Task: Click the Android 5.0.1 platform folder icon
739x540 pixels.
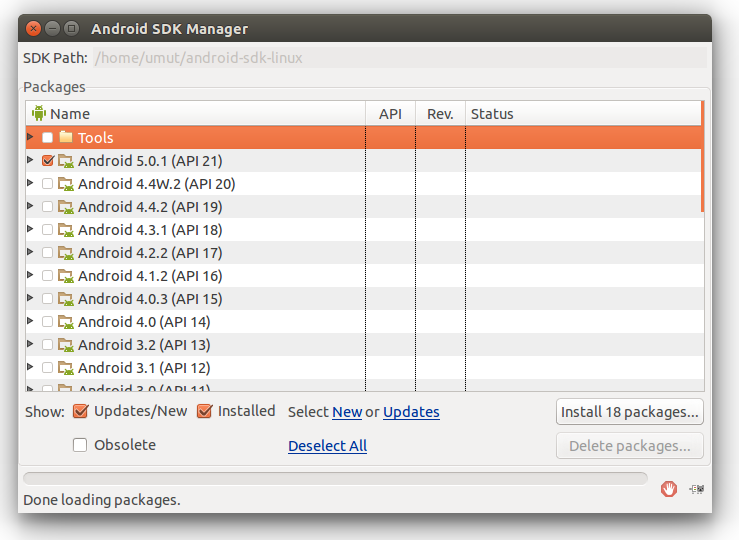Action: coord(66,161)
